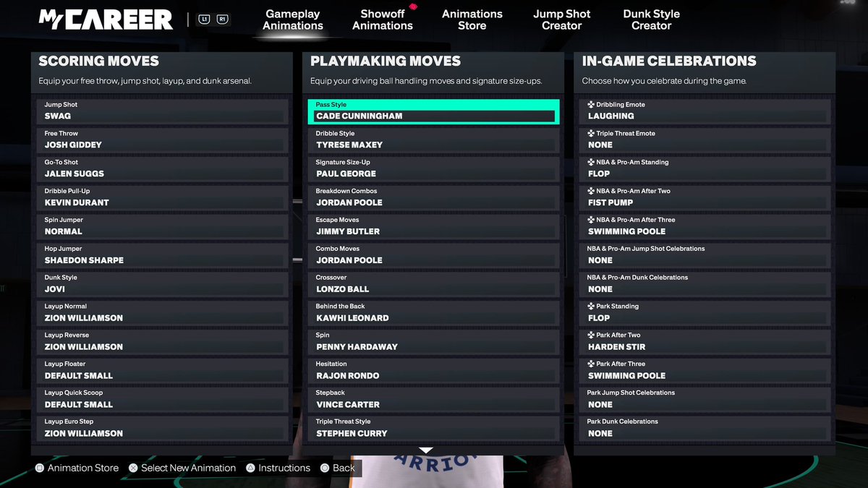Select the Dunk Style JOVI slot
This screenshot has height=488, width=868.
point(162,285)
